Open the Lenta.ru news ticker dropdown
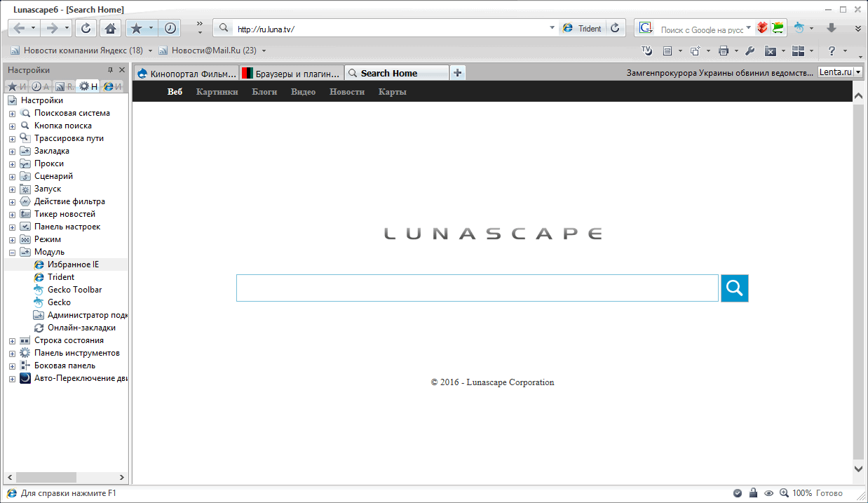Viewport: 868px width, 503px height. (x=858, y=72)
